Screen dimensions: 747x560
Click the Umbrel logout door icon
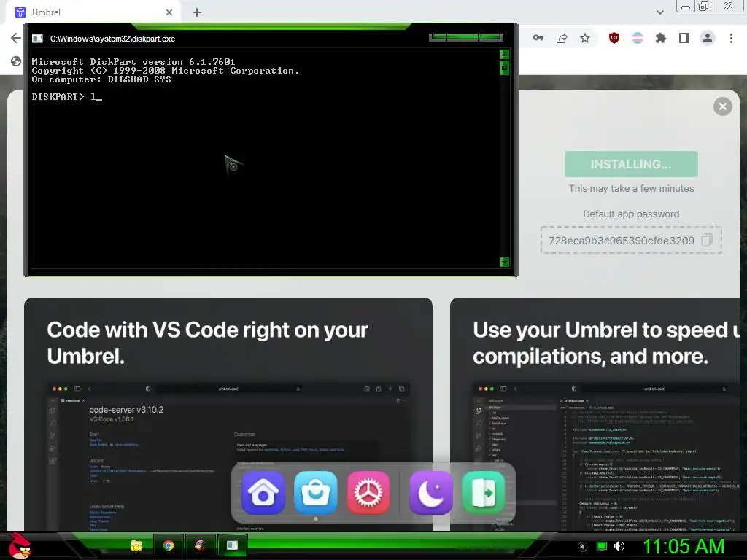pyautogui.click(x=484, y=493)
